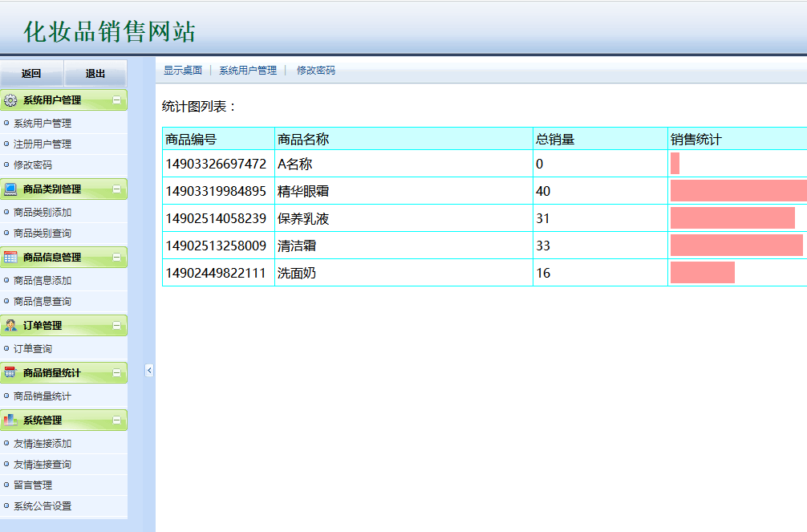This screenshot has height=532, width=807.
Task: Open the 系统用户管理 top tab
Action: 248,70
